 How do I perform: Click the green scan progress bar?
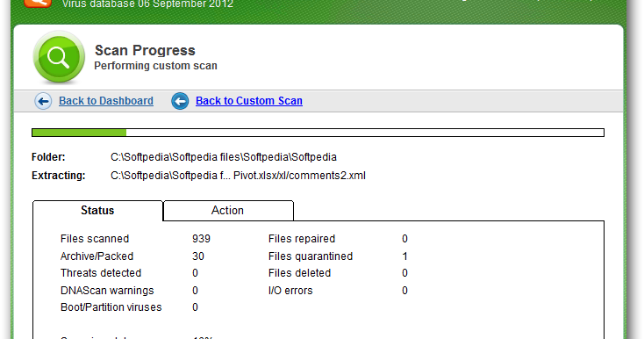click(x=318, y=133)
